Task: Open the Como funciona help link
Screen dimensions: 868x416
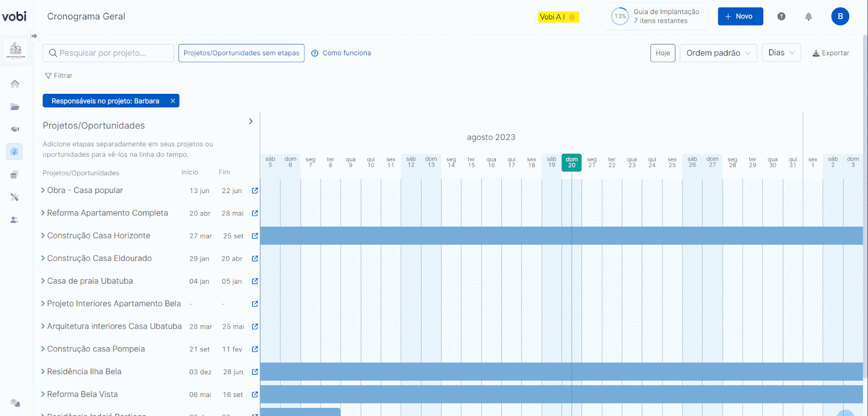Action: point(341,53)
